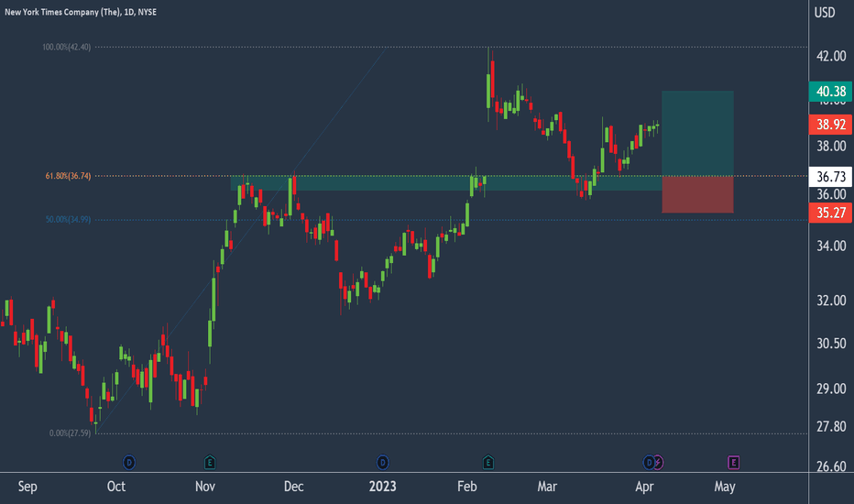Screen dimensions: 854x504
Task: Select the red 35.27 stop-loss price label
Action: click(x=830, y=213)
